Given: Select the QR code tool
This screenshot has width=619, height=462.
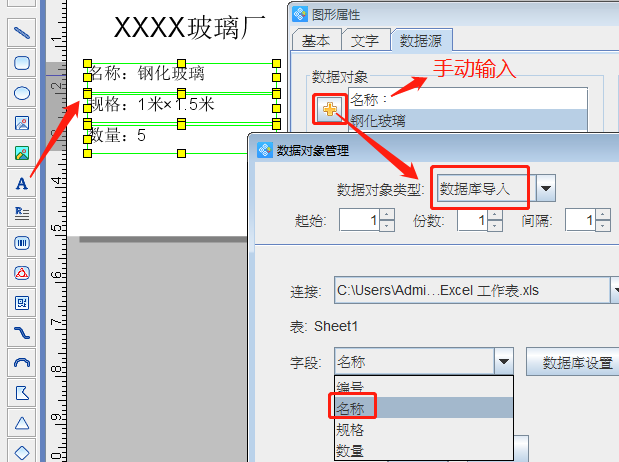Looking at the screenshot, I should coord(22,303).
